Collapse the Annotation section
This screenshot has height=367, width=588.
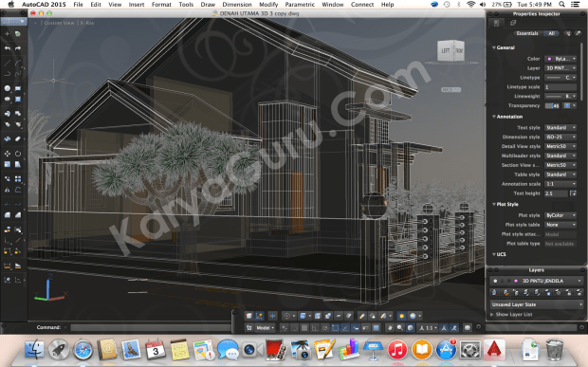[x=494, y=117]
